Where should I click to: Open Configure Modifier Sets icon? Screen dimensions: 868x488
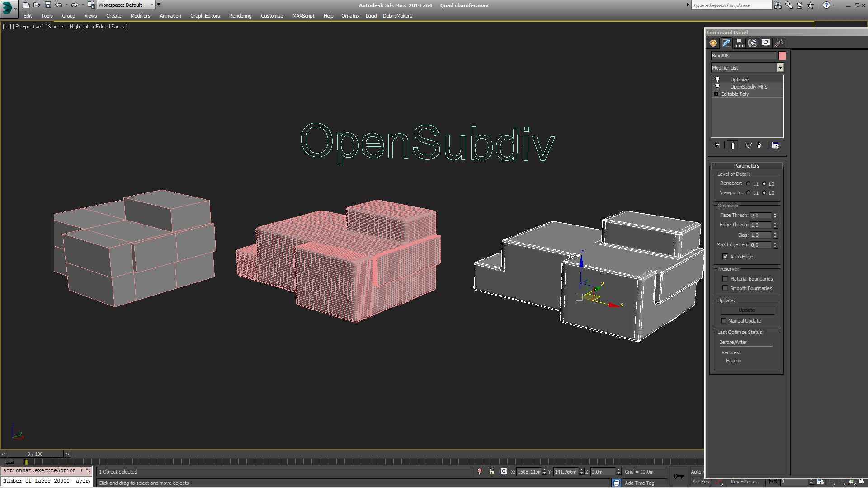[x=775, y=145]
